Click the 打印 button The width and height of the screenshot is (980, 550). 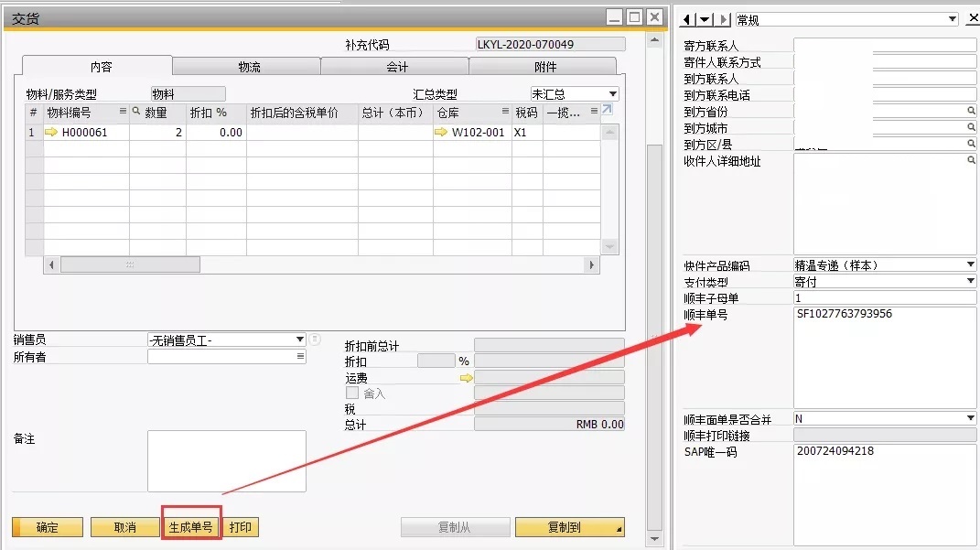coord(241,527)
